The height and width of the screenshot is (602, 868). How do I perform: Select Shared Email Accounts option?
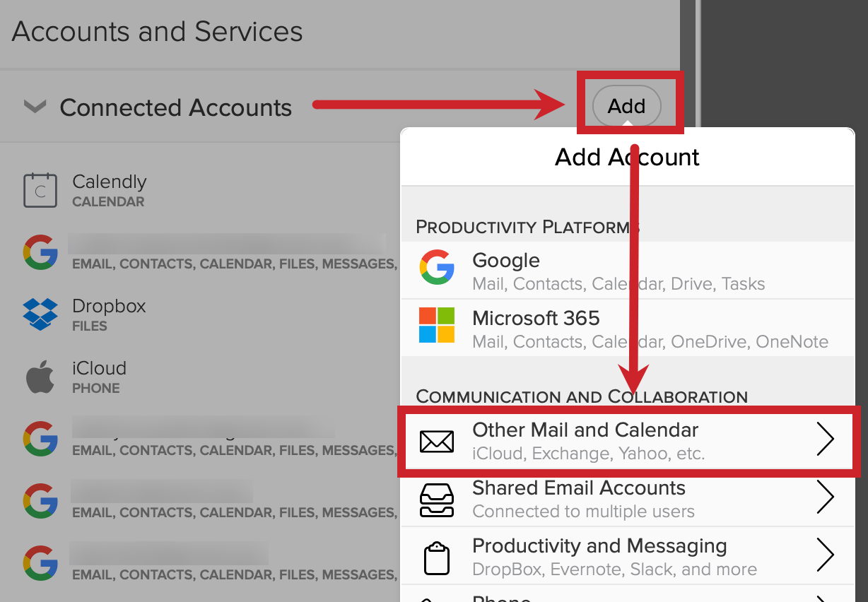[x=628, y=499]
